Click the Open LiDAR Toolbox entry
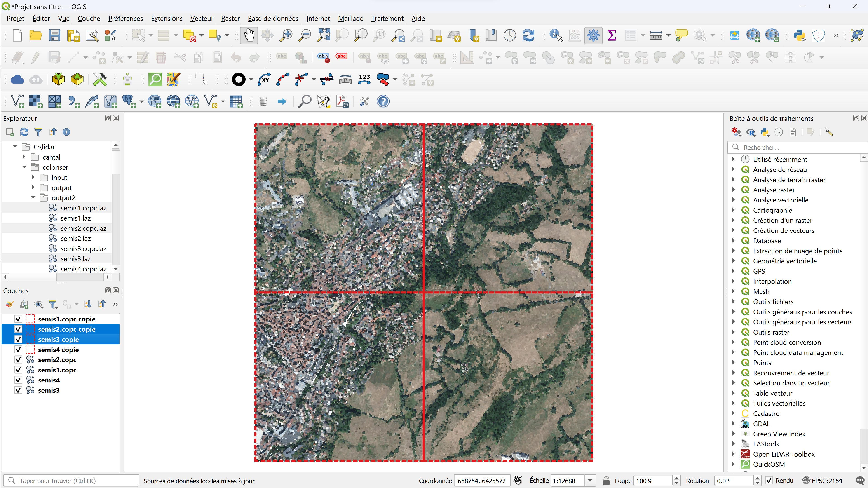Image resolution: width=868 pixels, height=488 pixels. 784,454
